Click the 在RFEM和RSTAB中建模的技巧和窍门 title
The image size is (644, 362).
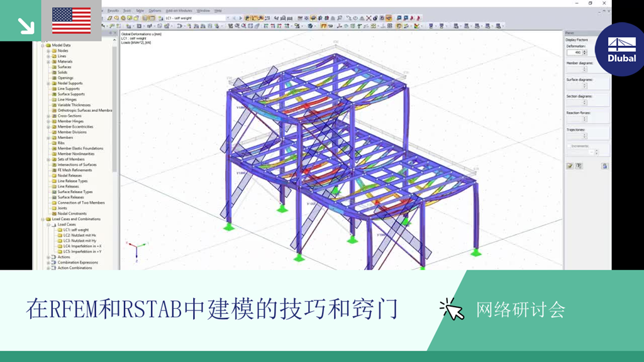coord(212,309)
